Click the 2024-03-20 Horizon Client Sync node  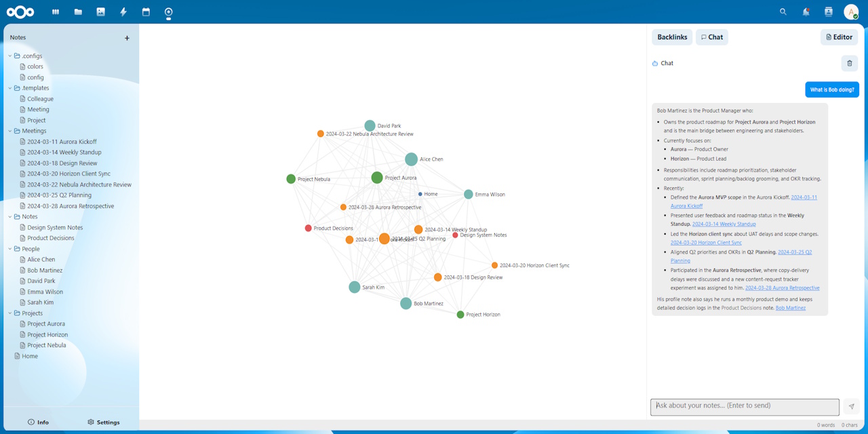coord(495,266)
